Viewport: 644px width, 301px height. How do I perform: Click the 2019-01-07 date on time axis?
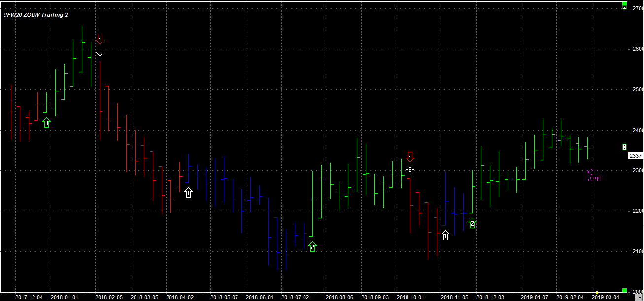click(x=535, y=297)
